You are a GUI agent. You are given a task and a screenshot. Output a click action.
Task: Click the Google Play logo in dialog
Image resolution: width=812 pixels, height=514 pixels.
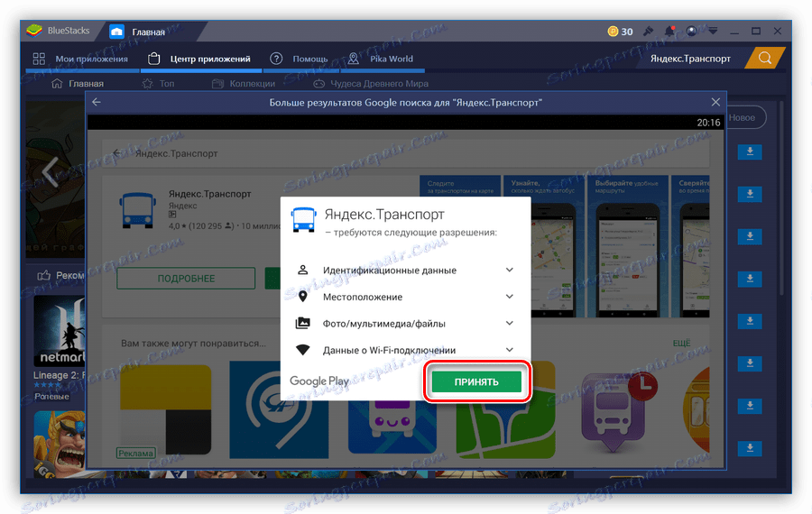319,381
